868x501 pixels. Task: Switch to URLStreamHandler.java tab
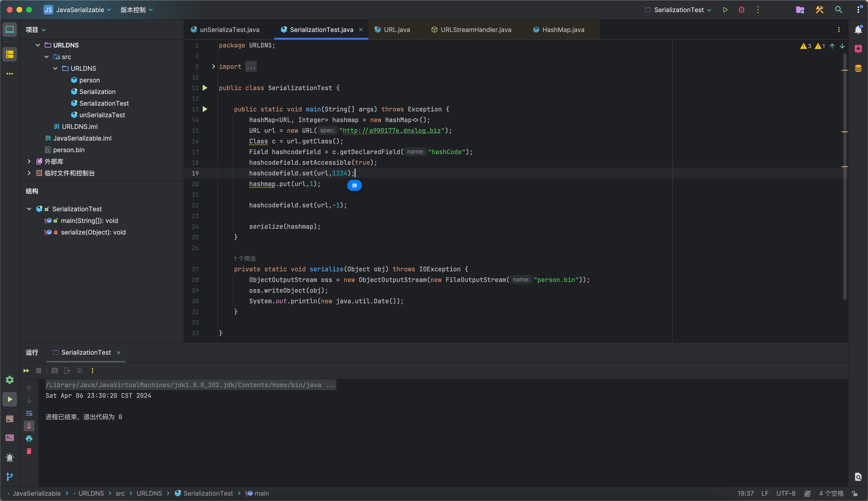(472, 30)
